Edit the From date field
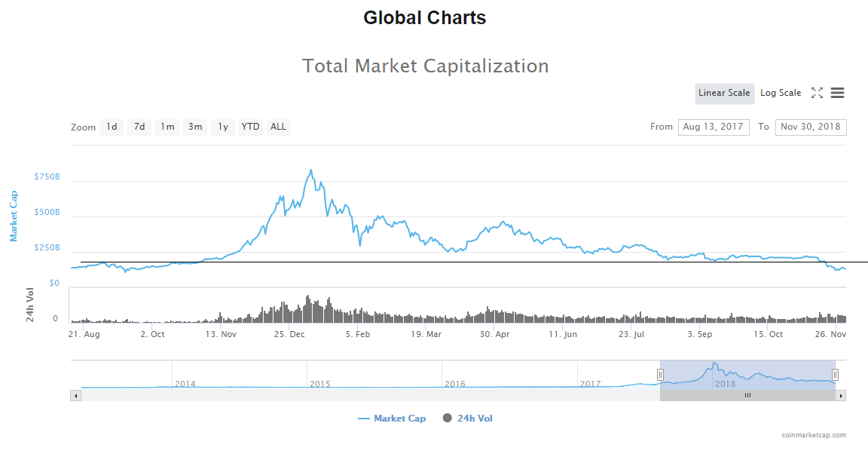 [x=713, y=127]
